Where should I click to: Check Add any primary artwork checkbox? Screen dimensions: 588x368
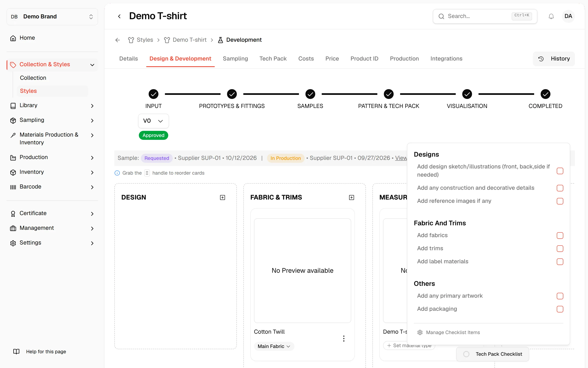tap(560, 296)
